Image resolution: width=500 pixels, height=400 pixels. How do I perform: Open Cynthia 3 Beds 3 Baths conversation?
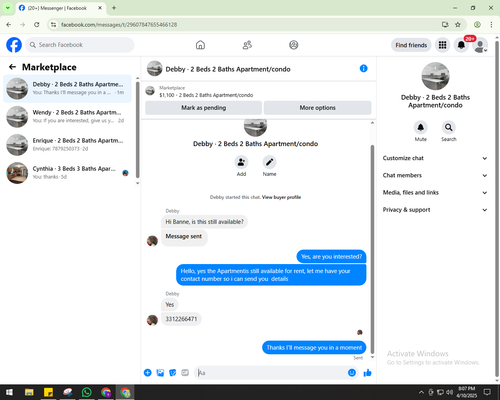pyautogui.click(x=67, y=173)
